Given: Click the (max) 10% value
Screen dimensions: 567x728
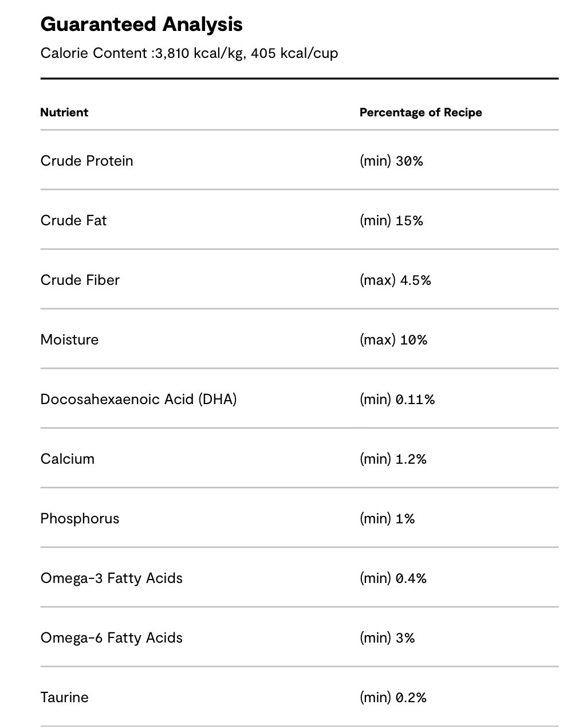Looking at the screenshot, I should click(393, 340).
